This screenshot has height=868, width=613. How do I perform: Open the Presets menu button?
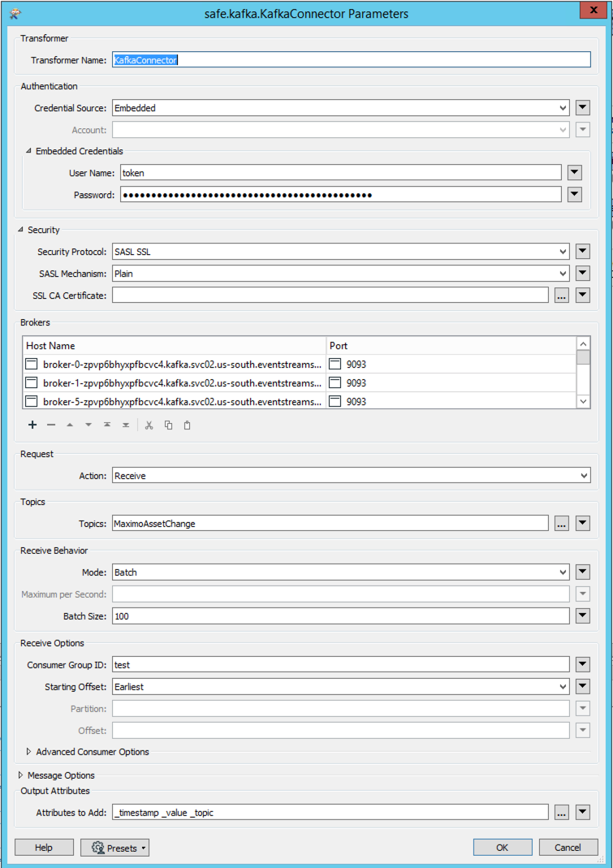114,848
